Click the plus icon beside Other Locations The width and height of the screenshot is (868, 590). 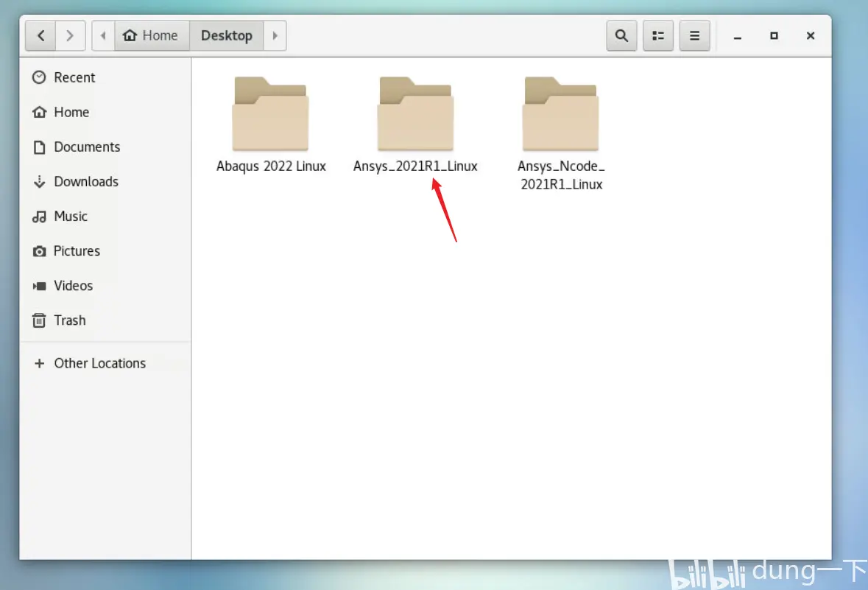(x=39, y=363)
